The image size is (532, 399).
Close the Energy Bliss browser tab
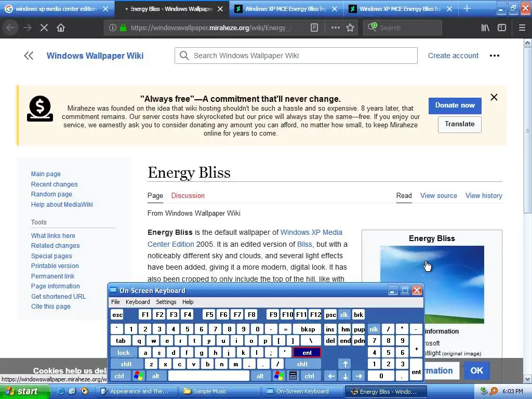pyautogui.click(x=220, y=9)
